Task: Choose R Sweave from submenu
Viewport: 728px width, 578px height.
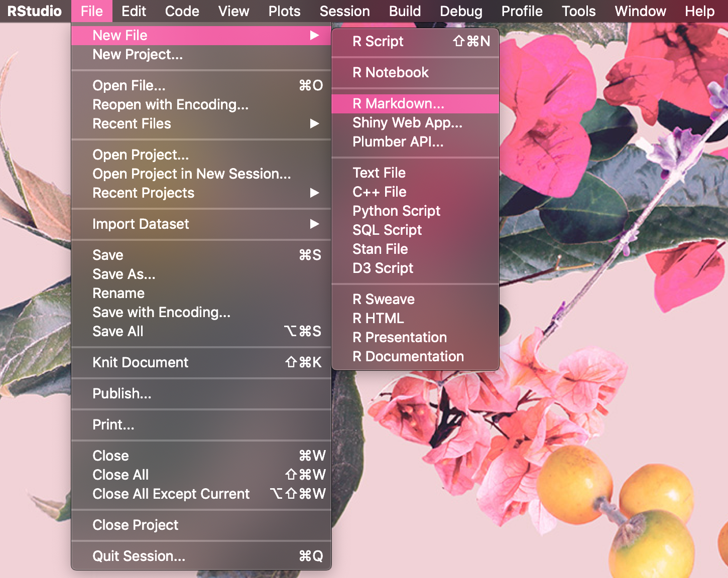Action: point(415,299)
